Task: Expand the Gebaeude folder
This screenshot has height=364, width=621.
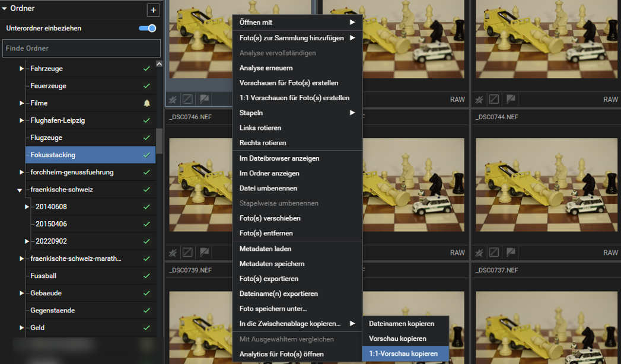Action: pyautogui.click(x=21, y=293)
